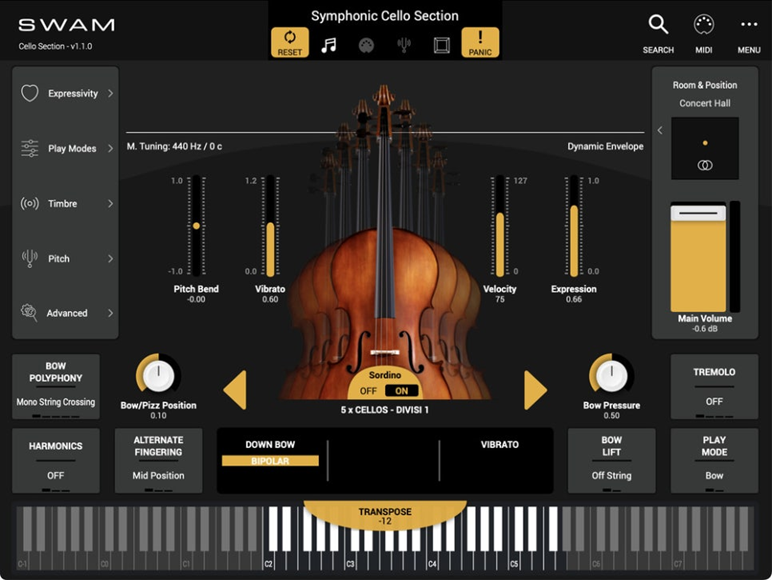Expand the Timbre chevron
772x580 pixels.
110,203
